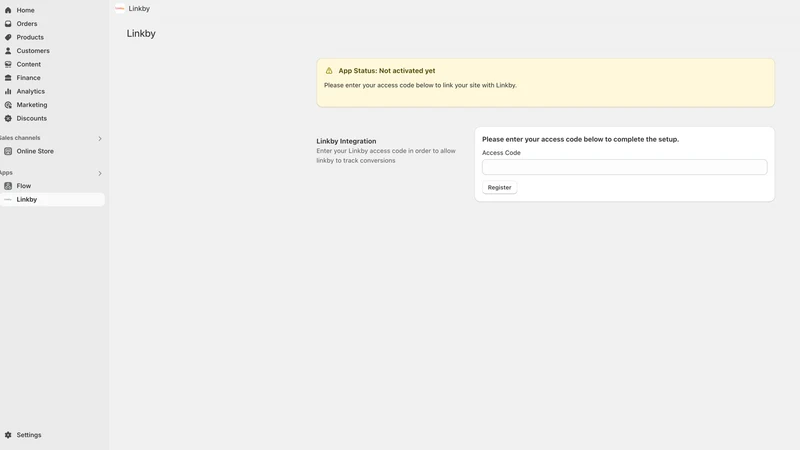800x450 pixels.
Task: Open the Home menu item
Action: click(x=26, y=10)
